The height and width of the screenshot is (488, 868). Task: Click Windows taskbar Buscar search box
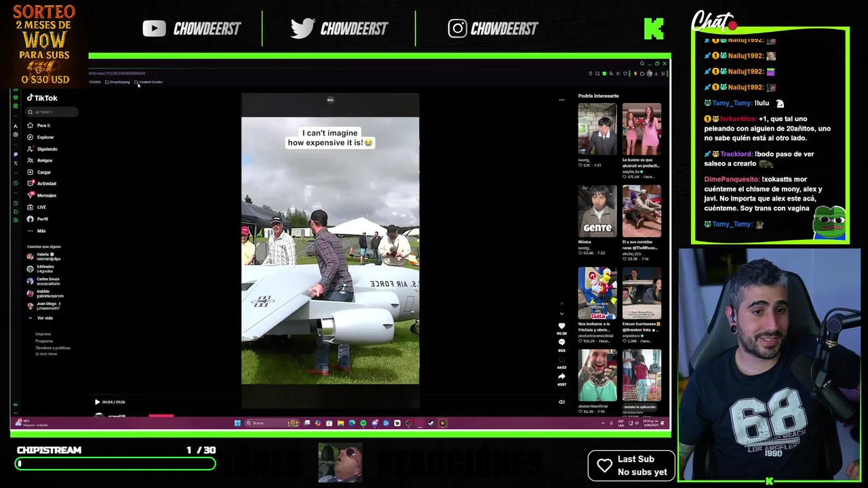pyautogui.click(x=271, y=423)
